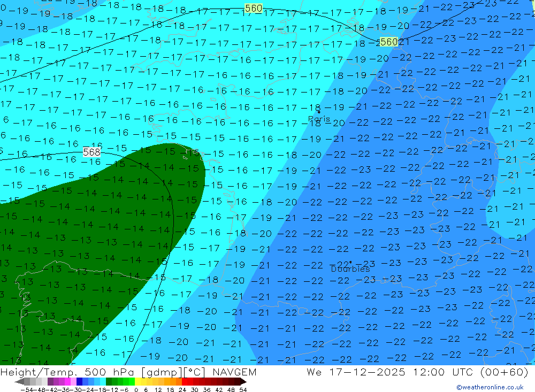
Task: Click the dark blue -30 legend swatch
Action: pos(79,382)
